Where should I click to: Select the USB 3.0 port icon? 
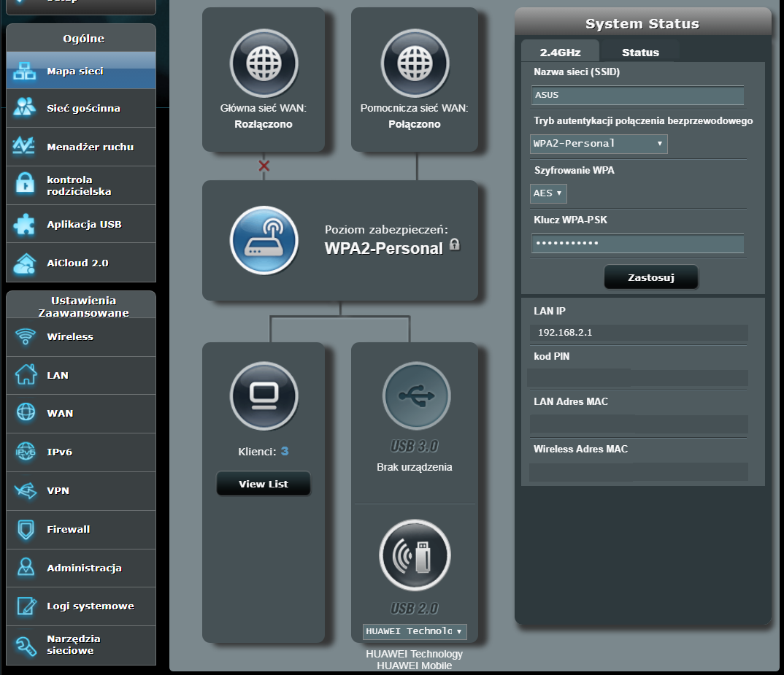[415, 396]
